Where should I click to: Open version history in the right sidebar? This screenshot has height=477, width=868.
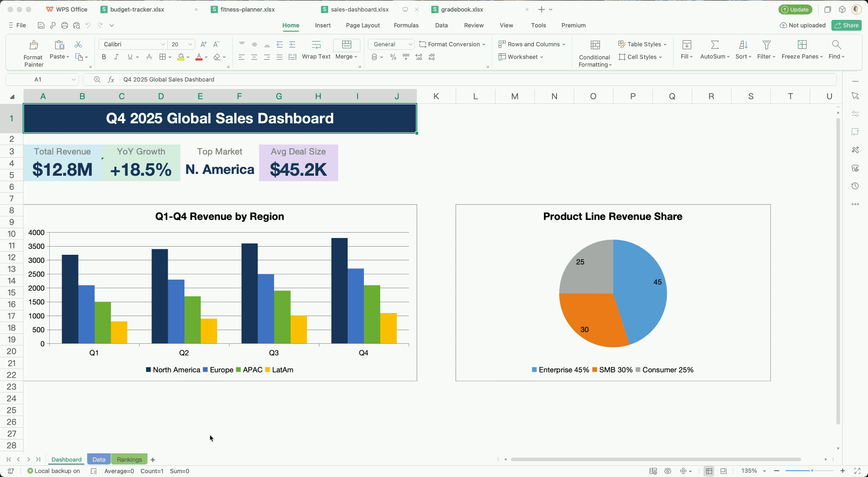(855, 186)
